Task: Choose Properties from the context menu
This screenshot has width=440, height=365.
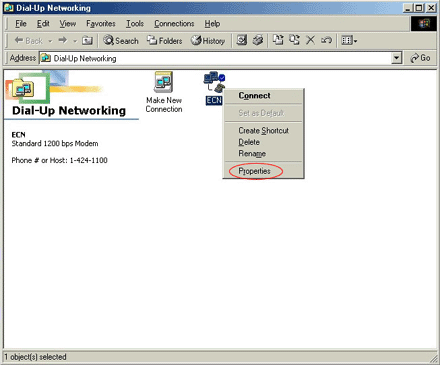Action: click(x=263, y=171)
